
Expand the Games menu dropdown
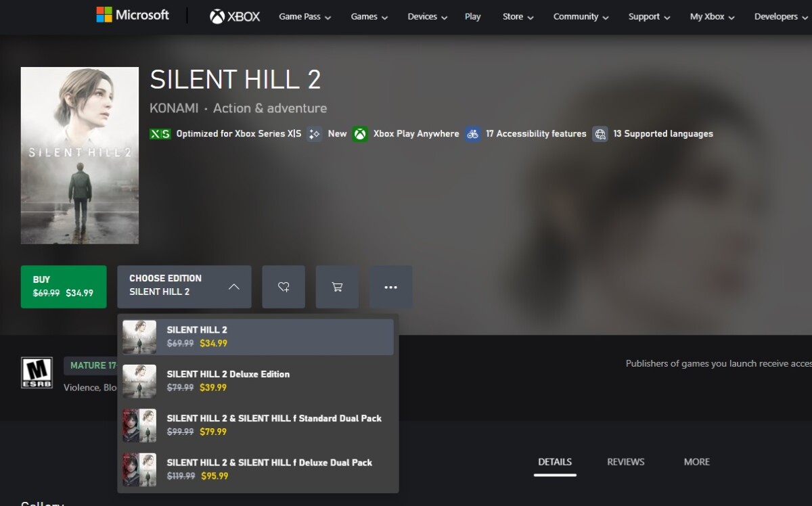(x=369, y=16)
